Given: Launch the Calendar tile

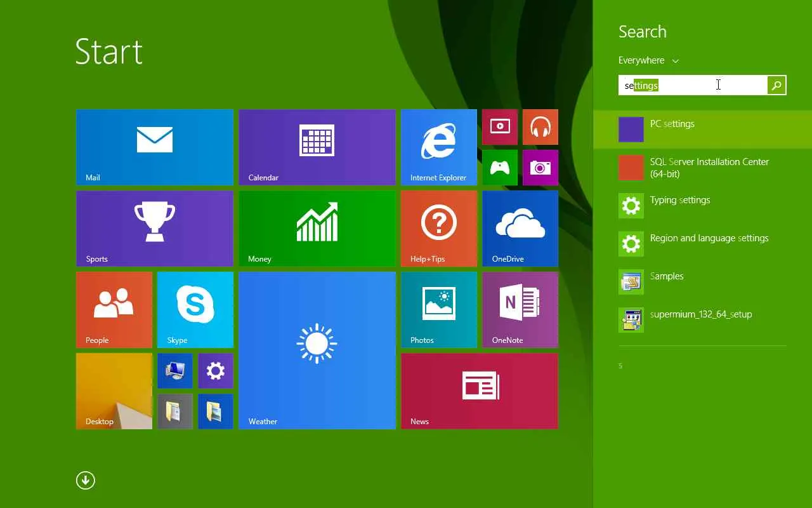Looking at the screenshot, I should click(x=317, y=147).
